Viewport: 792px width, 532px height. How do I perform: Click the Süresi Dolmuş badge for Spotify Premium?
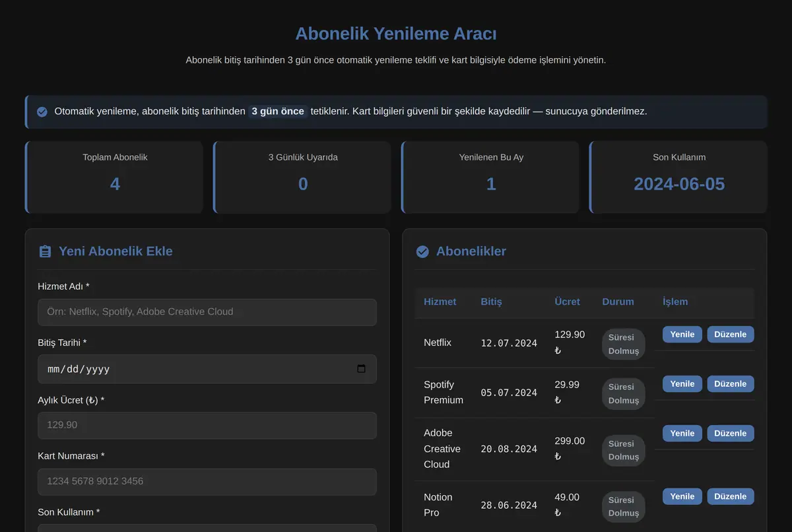[624, 393]
